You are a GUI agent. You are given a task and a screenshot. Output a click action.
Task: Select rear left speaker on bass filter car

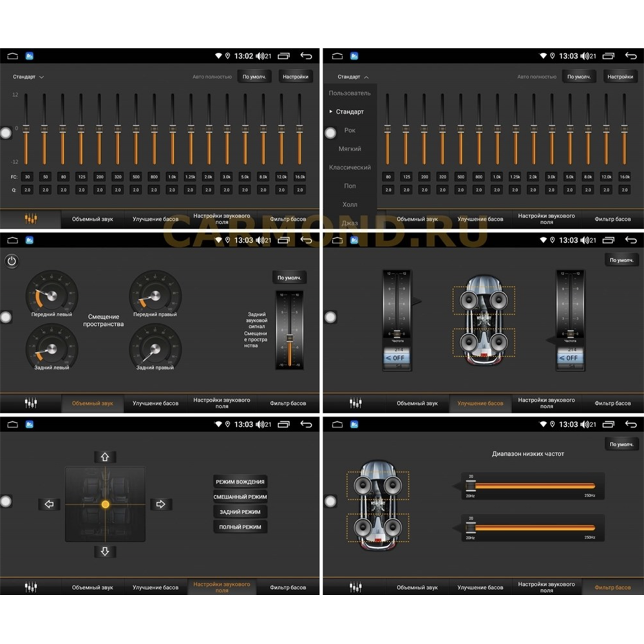[363, 527]
